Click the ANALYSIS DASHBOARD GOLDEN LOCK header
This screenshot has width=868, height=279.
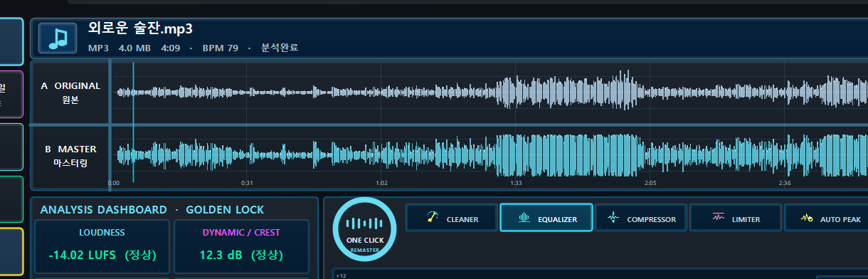pos(152,210)
